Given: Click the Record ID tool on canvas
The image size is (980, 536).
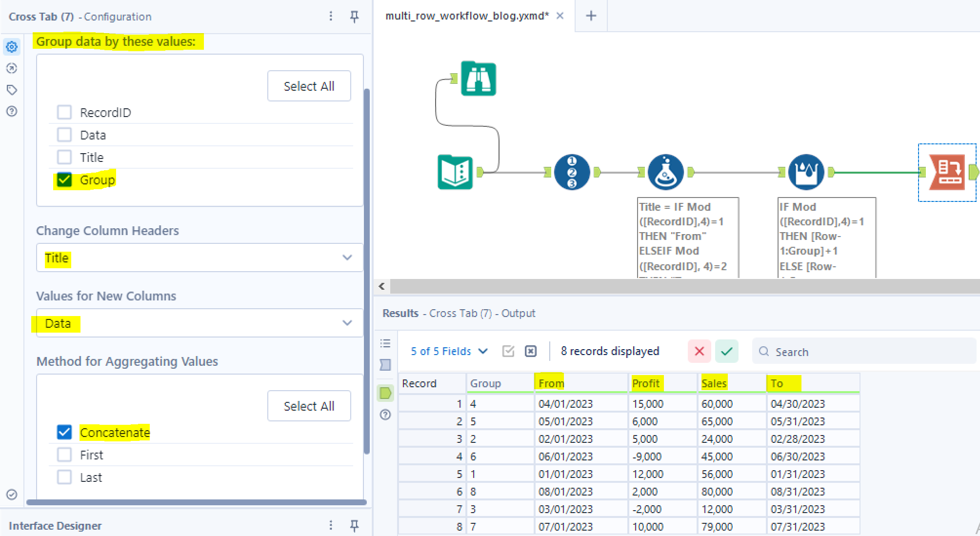Looking at the screenshot, I should tap(572, 172).
